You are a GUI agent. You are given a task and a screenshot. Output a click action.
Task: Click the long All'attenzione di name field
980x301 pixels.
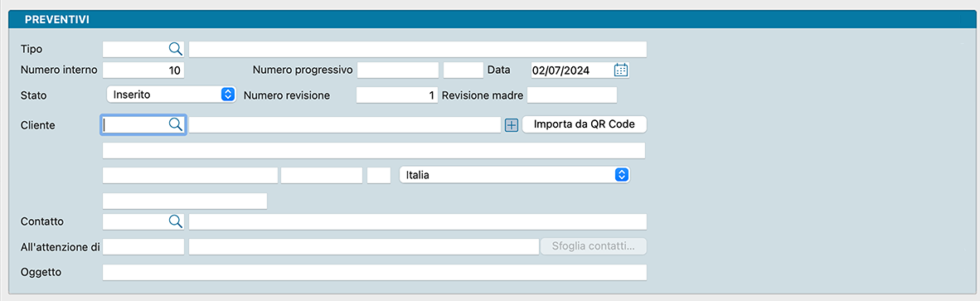(x=364, y=246)
